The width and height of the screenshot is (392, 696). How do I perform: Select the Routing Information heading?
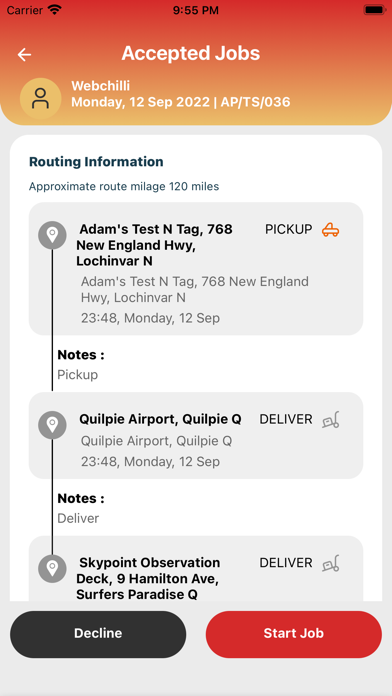[96, 162]
